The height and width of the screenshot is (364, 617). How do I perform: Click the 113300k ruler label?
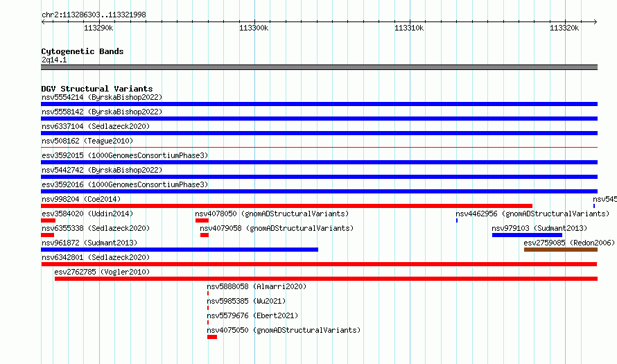(254, 28)
